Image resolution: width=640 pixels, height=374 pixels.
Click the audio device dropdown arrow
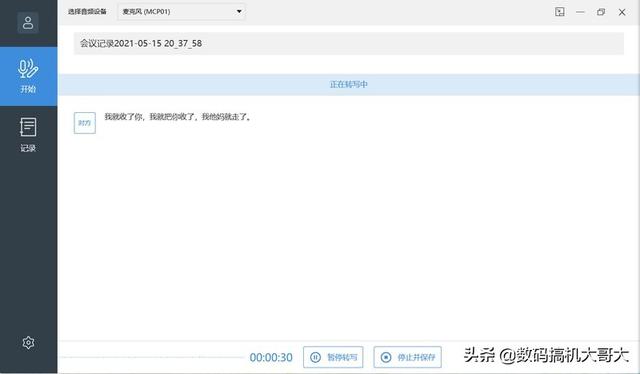239,11
